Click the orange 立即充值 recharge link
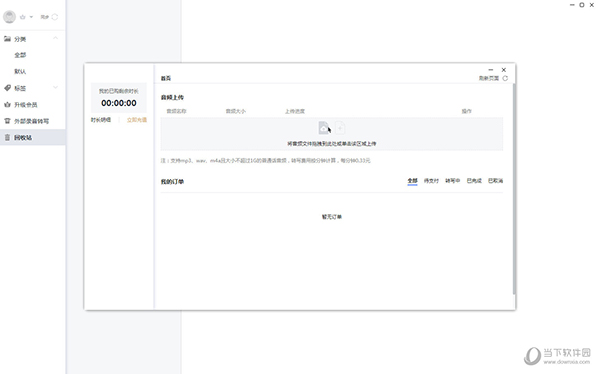The height and width of the screenshot is (374, 600). click(x=137, y=120)
